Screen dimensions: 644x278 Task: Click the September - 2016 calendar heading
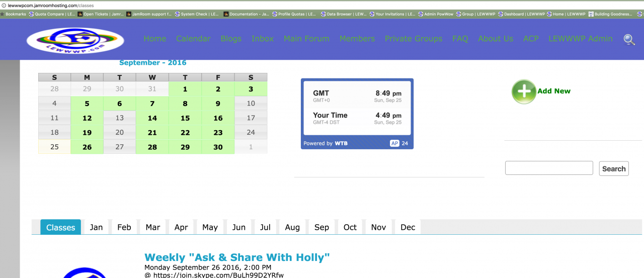pyautogui.click(x=153, y=63)
